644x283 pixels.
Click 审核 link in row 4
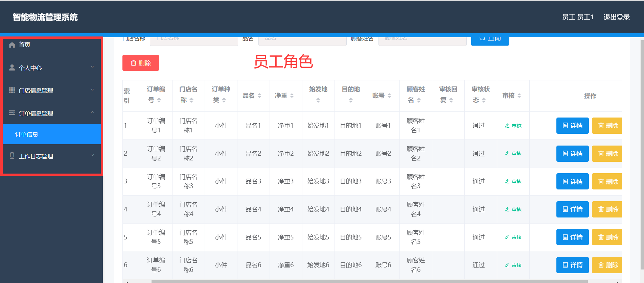point(513,209)
